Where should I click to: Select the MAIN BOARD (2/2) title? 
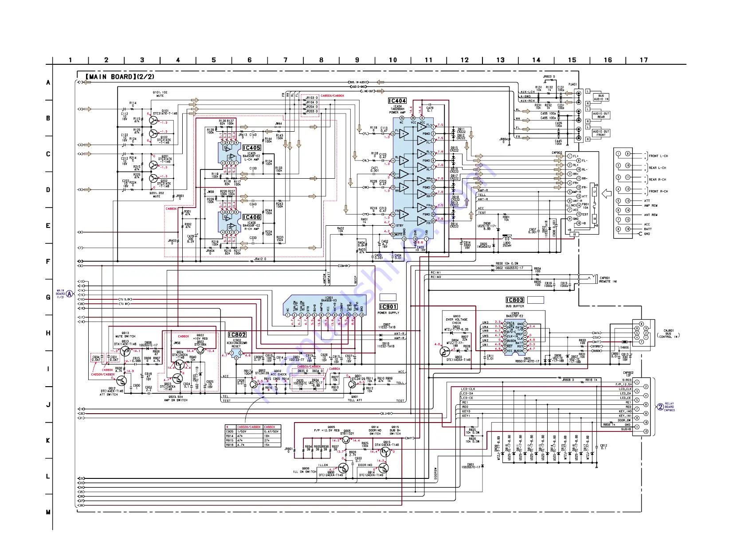coord(120,77)
